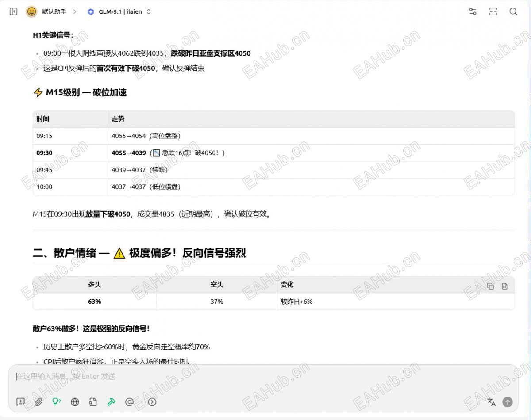Click the 二、散户情绪 section heading
Viewport: 531px width, 420px height.
[x=139, y=253]
